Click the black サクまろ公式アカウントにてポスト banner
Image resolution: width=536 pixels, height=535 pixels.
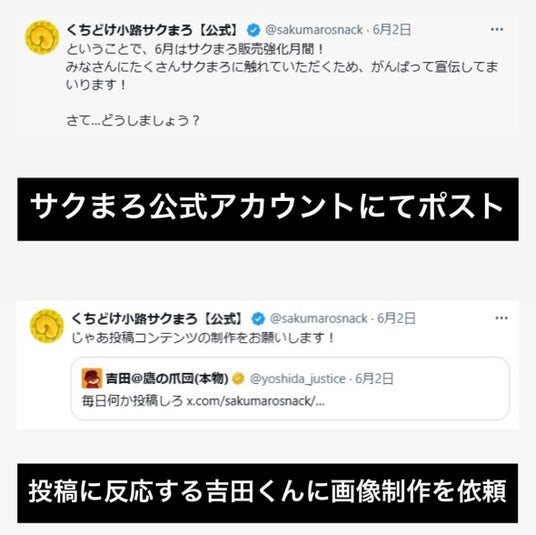(268, 209)
